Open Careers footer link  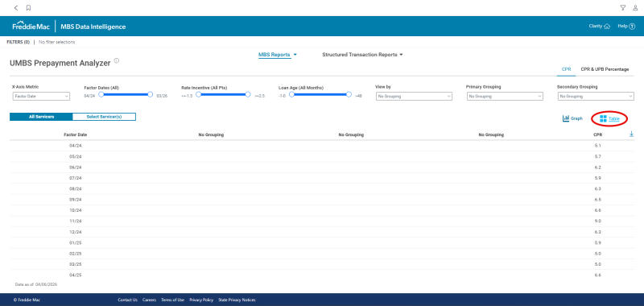149,300
